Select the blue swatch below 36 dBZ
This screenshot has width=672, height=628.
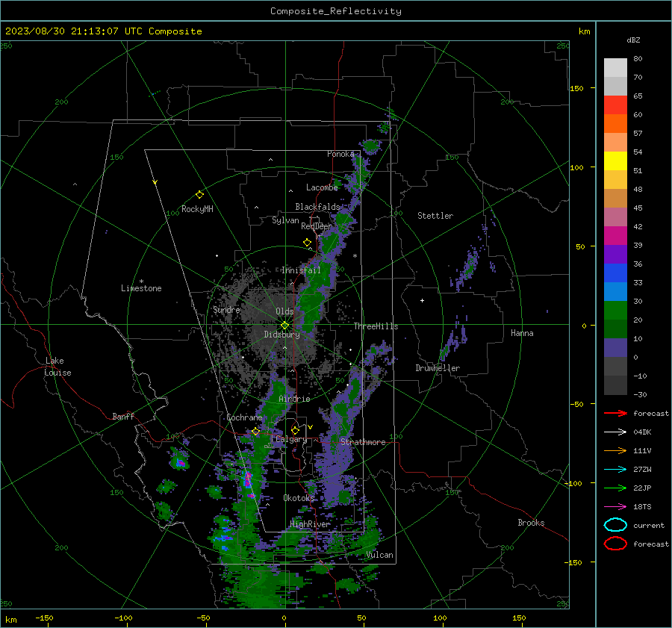coord(615,273)
